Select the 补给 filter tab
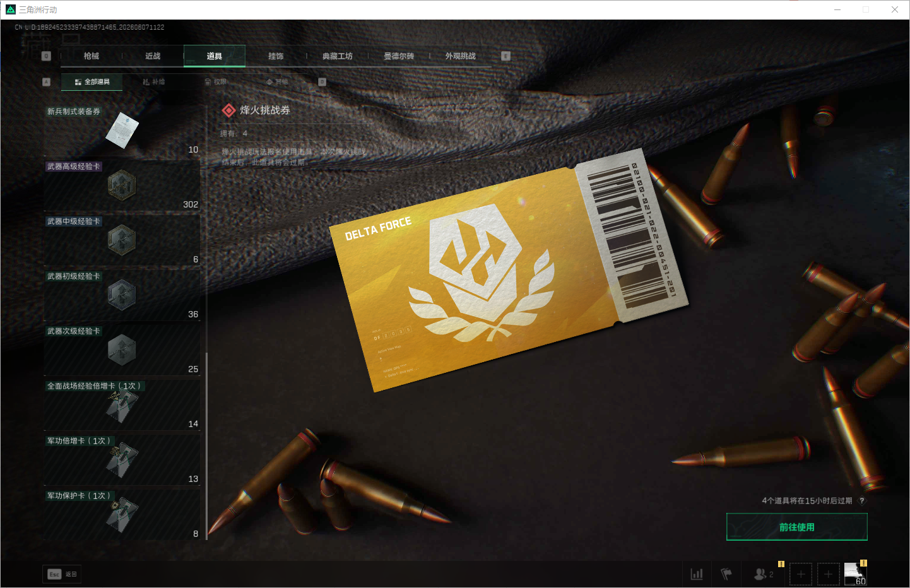 click(x=154, y=82)
